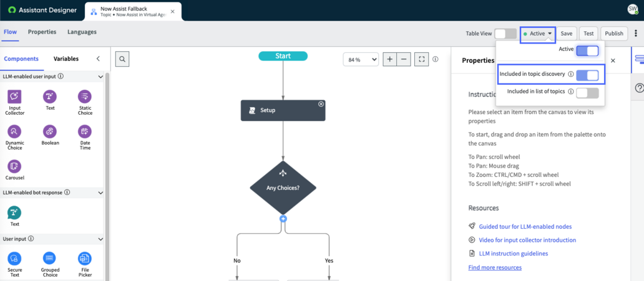644x281 pixels.
Task: Open Find more resources link
Action: [495, 267]
